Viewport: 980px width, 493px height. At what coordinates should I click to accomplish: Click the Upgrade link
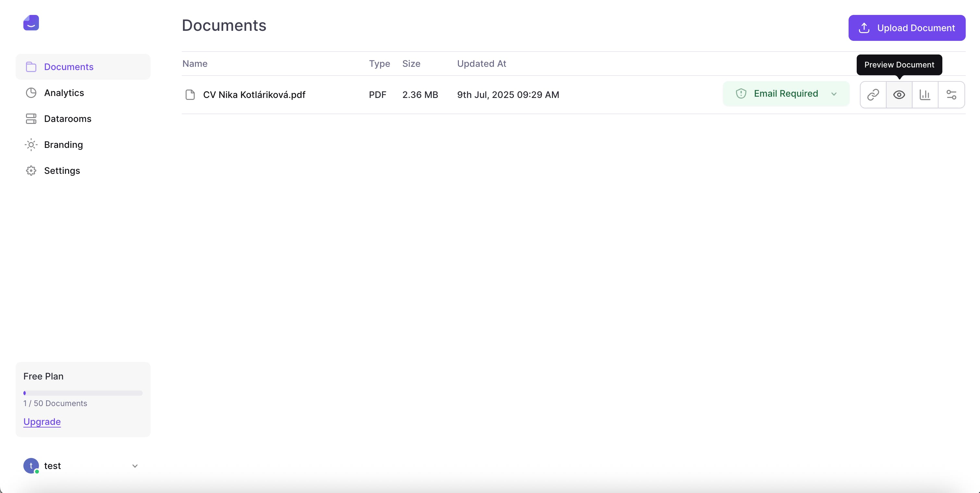point(42,422)
